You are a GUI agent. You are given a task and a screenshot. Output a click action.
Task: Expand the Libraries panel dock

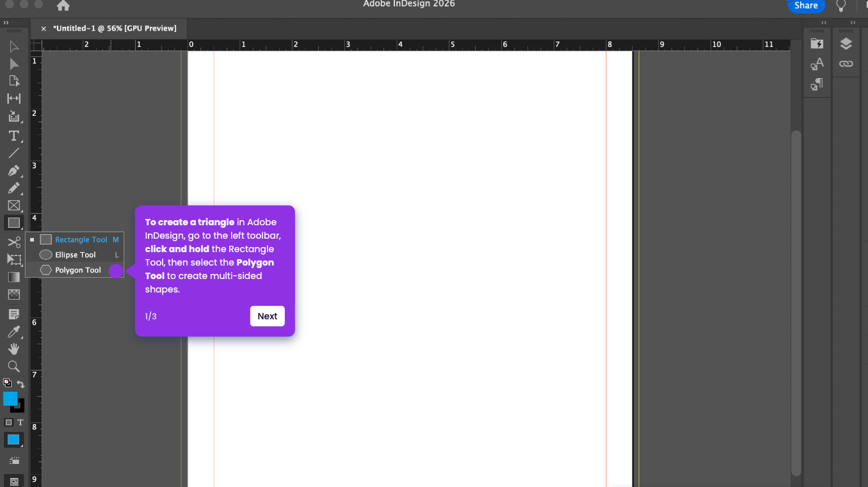click(824, 22)
